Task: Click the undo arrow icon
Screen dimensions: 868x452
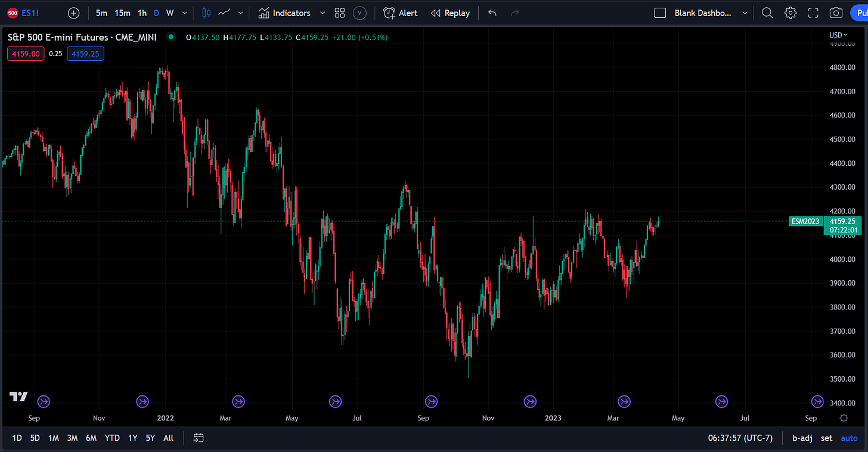Action: pyautogui.click(x=492, y=13)
